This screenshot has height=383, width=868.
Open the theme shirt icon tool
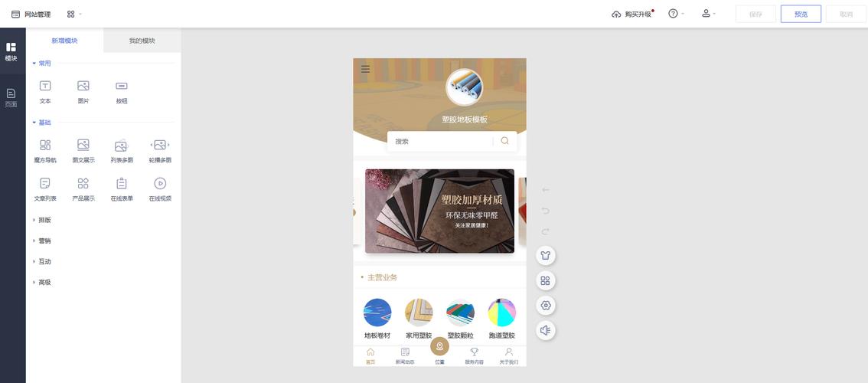545,256
